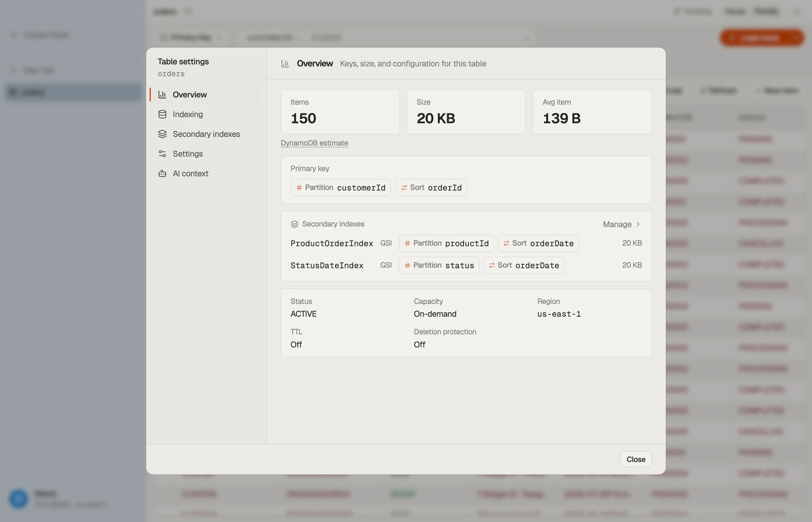Select the Partition customerId key chip
The height and width of the screenshot is (522, 812).
click(340, 188)
